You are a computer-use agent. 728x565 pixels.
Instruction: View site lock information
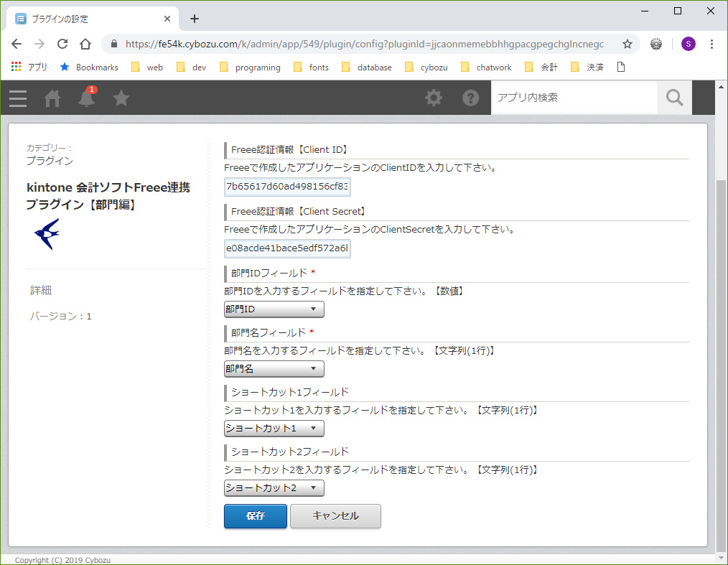(113, 44)
